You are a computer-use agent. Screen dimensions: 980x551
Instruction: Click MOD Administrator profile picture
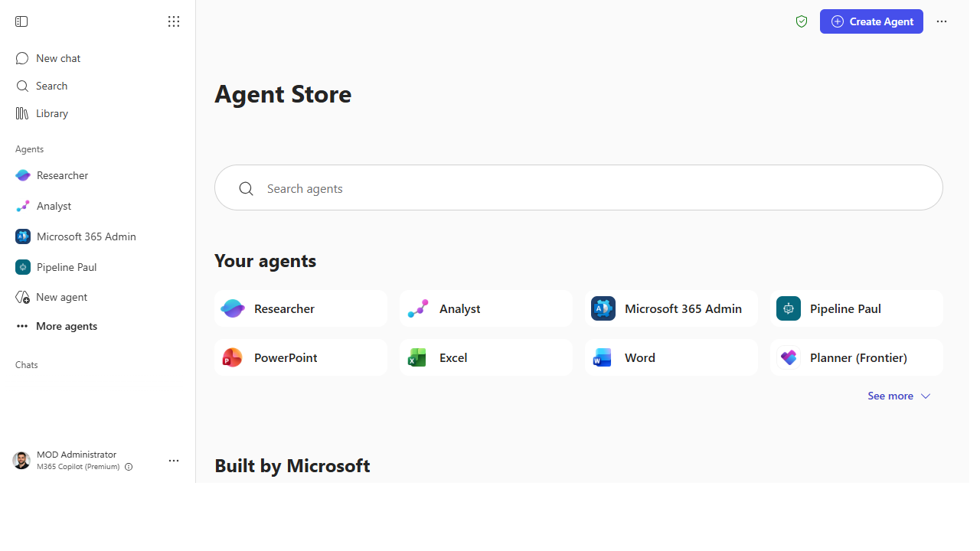tap(21, 460)
